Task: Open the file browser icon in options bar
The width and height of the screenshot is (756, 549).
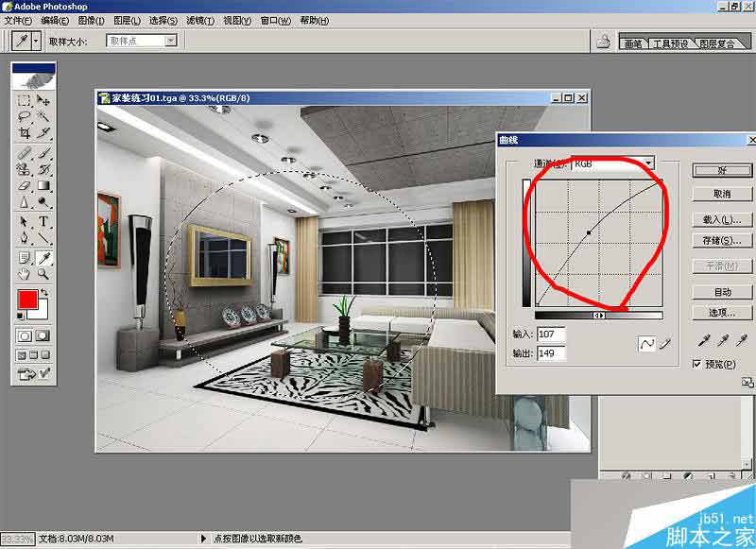Action: pos(604,42)
